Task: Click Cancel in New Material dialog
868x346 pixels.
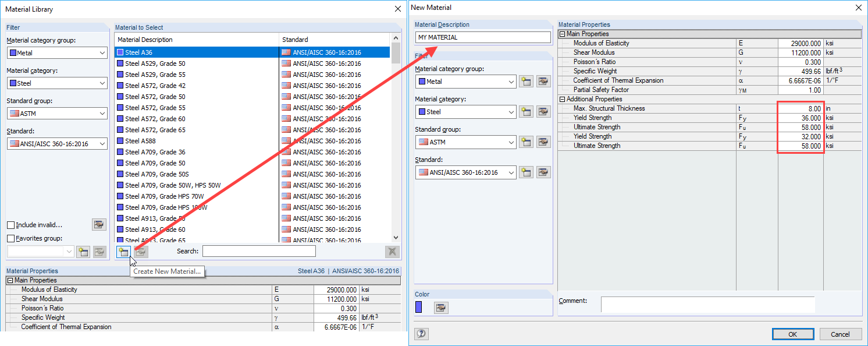Action: (840, 334)
